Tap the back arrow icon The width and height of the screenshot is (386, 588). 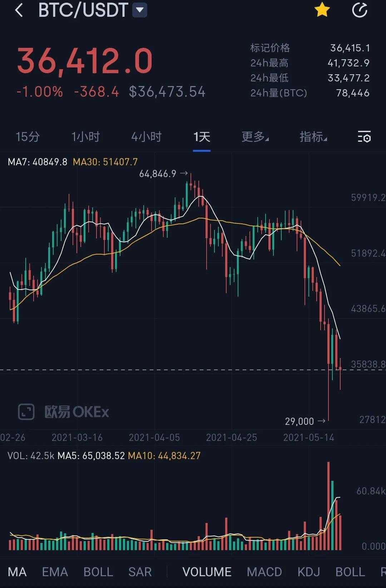(19, 10)
